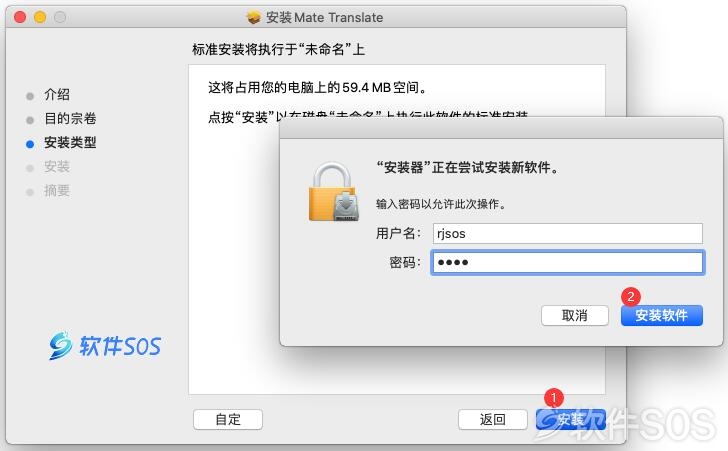728x451 pixels.
Task: Click the gray bullet beside 目的宗卷
Action: (30, 120)
